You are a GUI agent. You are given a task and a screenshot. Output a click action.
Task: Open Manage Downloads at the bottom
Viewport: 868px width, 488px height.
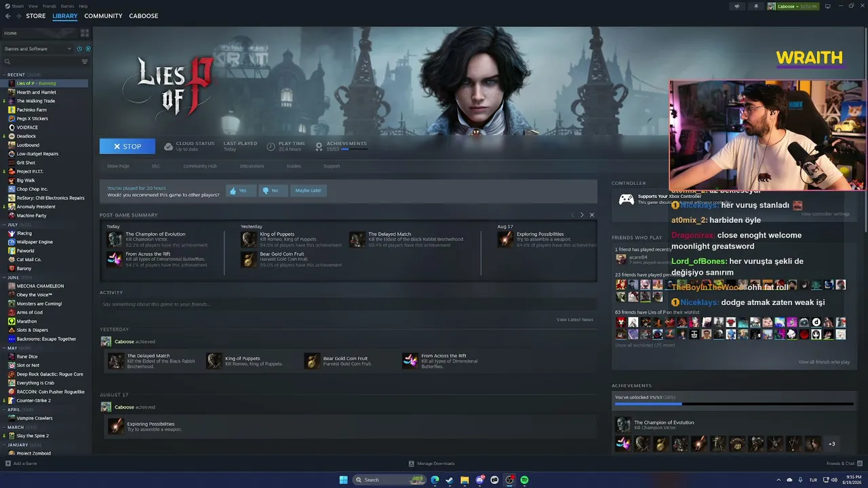[x=432, y=464]
